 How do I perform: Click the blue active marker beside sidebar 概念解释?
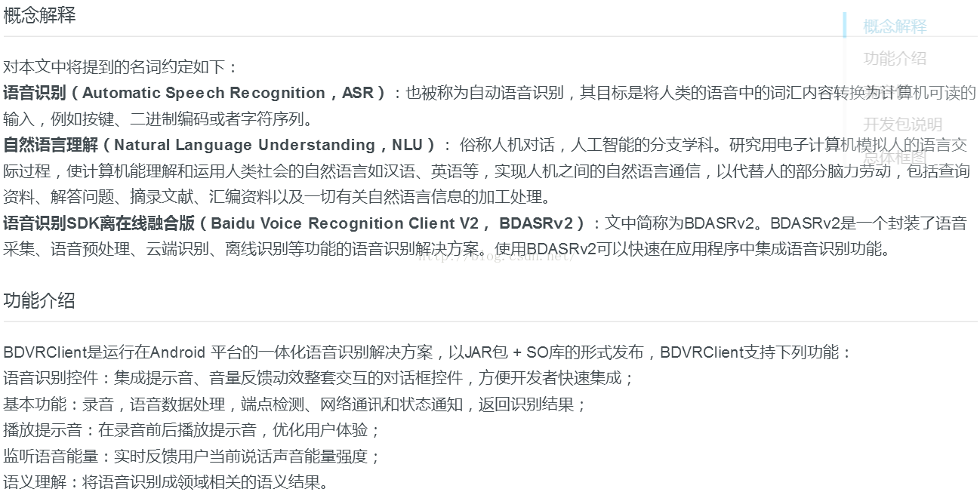(x=845, y=26)
